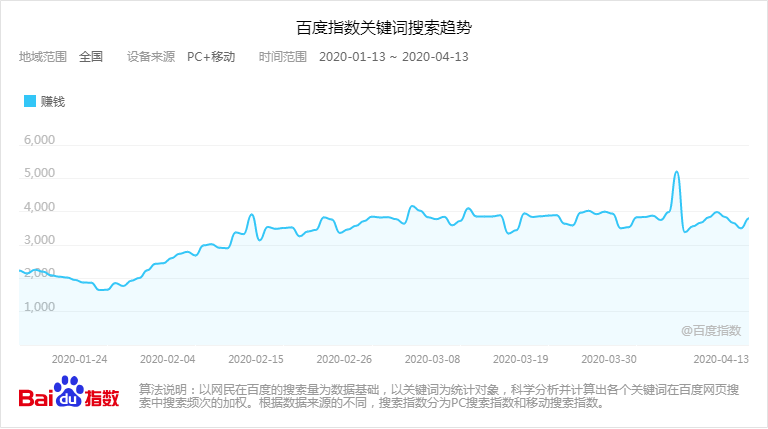The image size is (768, 429).
Task: Click the 2020-02-15 x-axis date label
Action: (257, 358)
